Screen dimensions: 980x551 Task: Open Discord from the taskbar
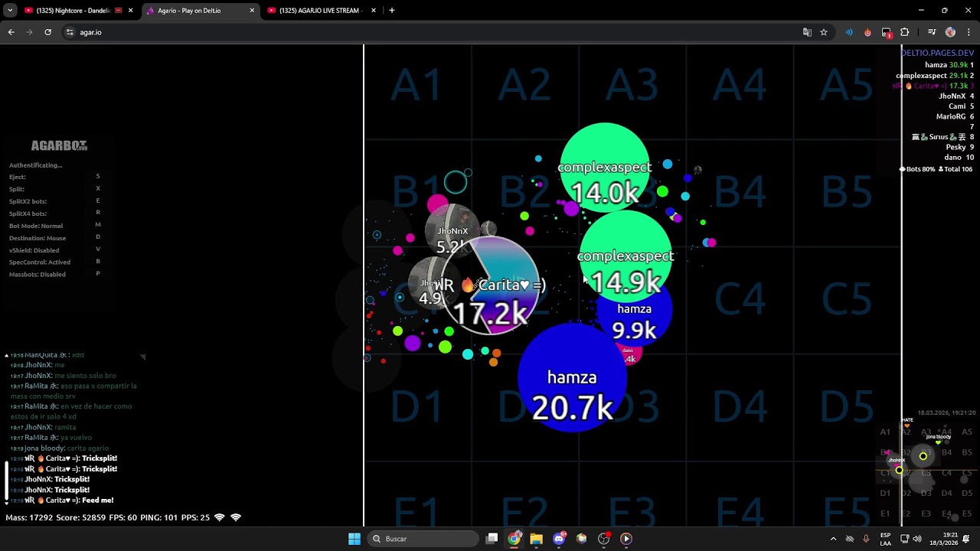click(559, 539)
